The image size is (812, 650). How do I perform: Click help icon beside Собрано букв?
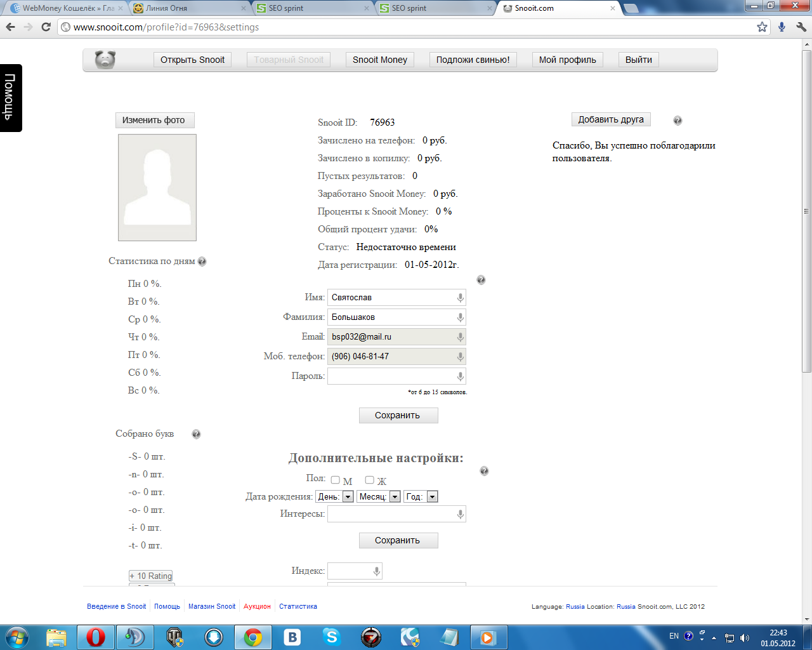[196, 434]
